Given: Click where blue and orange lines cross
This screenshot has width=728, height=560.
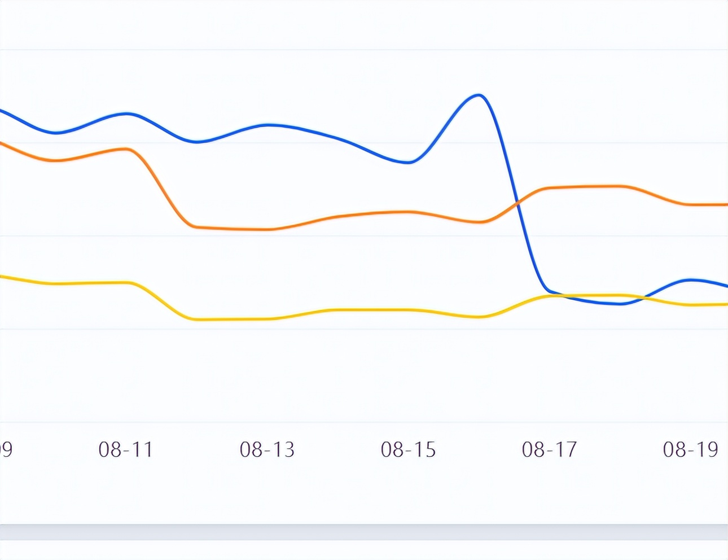Looking at the screenshot, I should coord(518,202).
